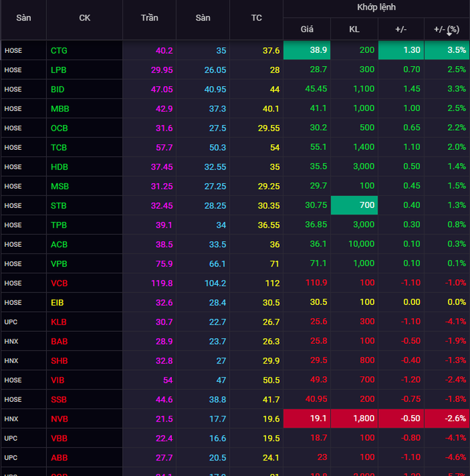Image resolution: width=470 pixels, height=476 pixels.
Task: Open the EIB ticker symbol
Action: pos(57,302)
